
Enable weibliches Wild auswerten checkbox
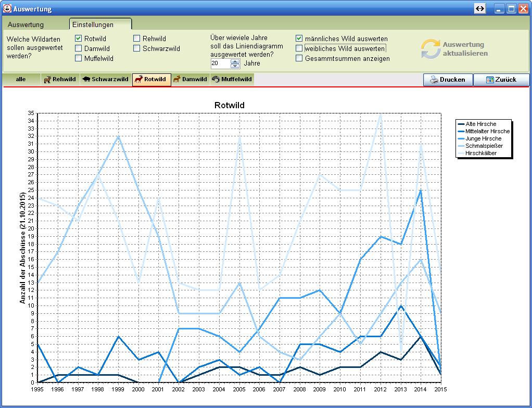299,48
